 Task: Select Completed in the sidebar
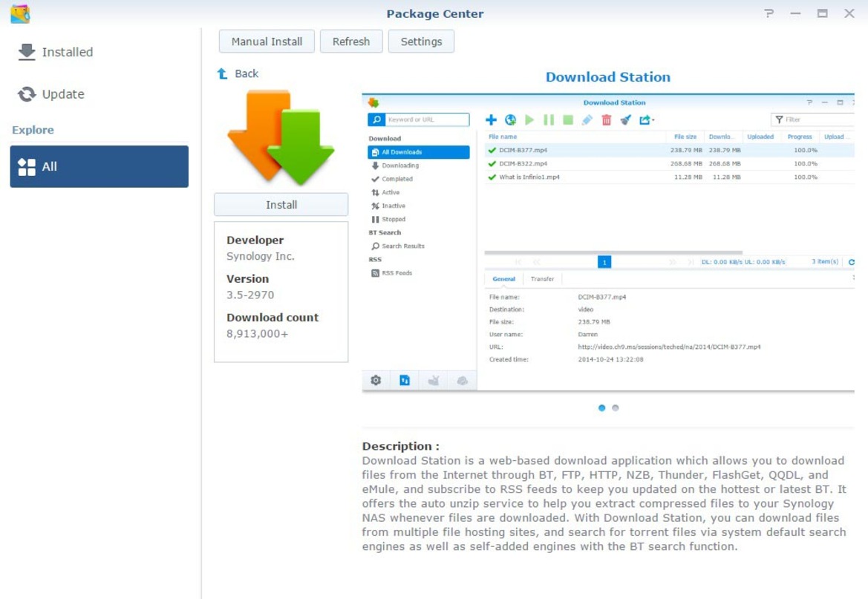point(392,179)
